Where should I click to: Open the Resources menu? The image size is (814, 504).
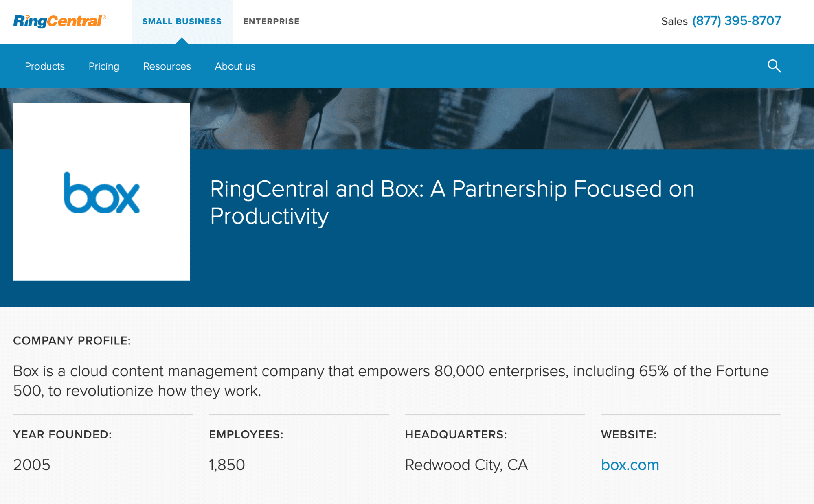167,66
